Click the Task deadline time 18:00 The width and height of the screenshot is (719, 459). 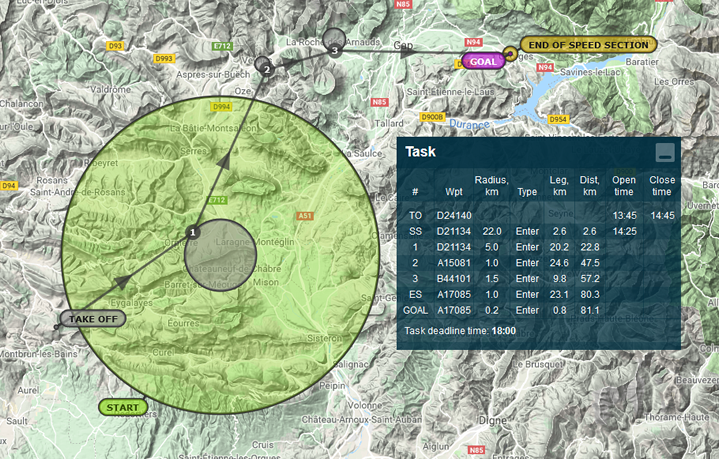(x=503, y=331)
